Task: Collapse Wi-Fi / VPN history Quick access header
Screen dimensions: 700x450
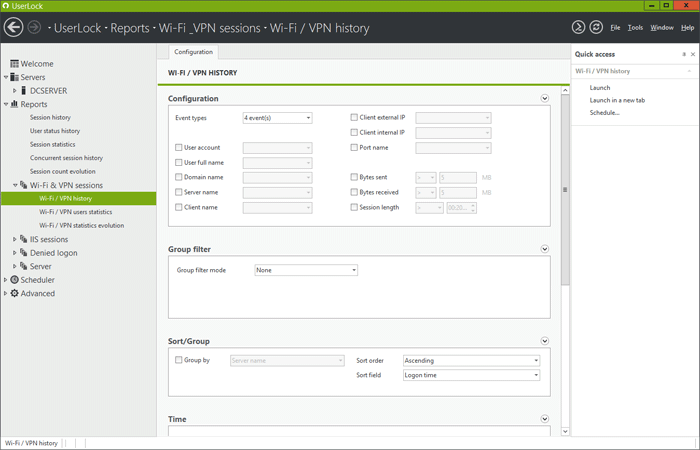Action: pos(689,71)
